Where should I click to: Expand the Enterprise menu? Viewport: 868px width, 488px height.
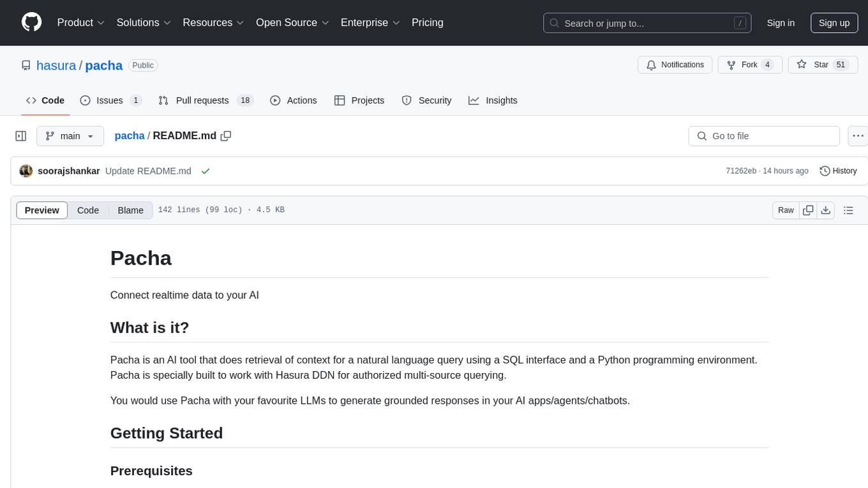[x=370, y=22]
